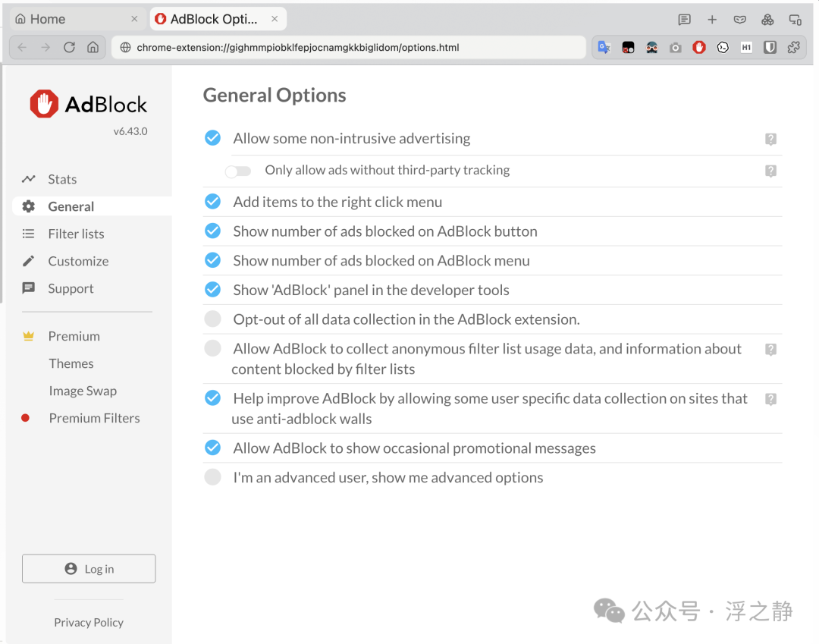
Task: Click the Log in button
Action: click(x=89, y=569)
